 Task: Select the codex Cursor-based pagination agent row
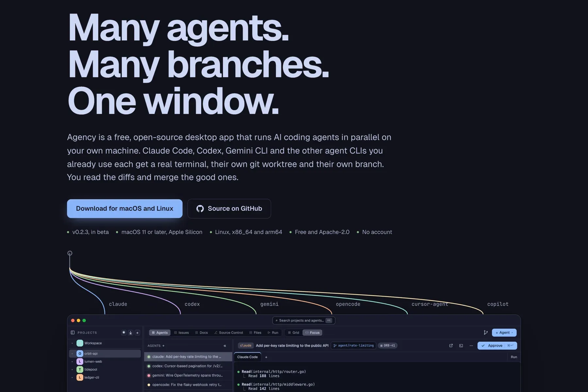[x=188, y=366]
